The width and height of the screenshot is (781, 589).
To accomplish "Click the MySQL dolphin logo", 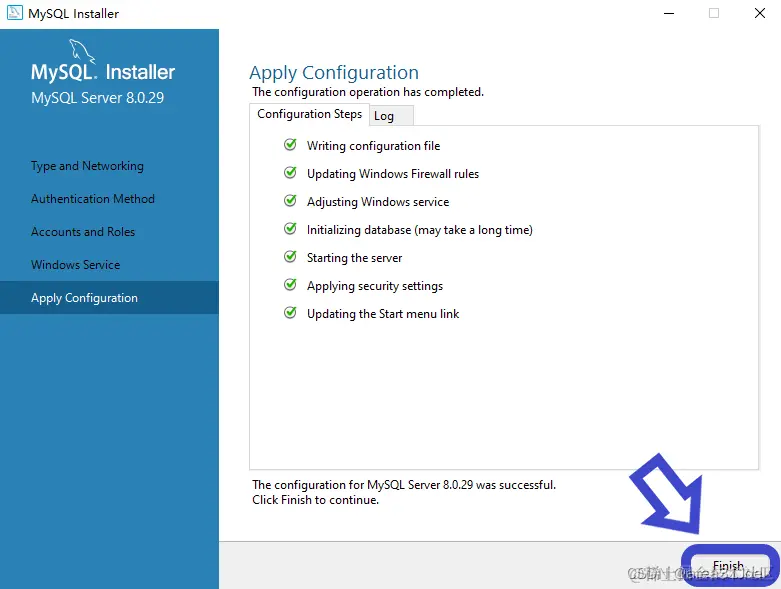I will [81, 51].
